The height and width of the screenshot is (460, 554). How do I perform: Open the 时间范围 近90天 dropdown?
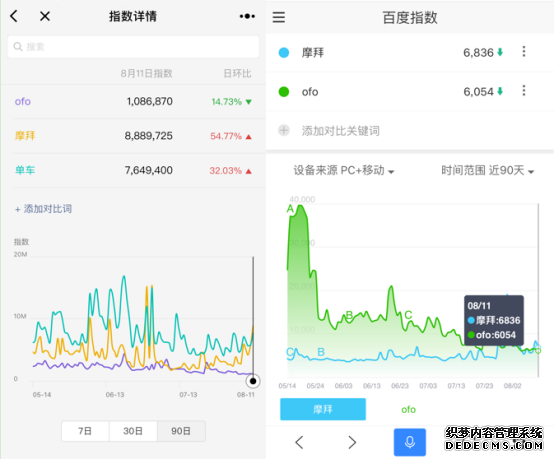[x=488, y=170]
